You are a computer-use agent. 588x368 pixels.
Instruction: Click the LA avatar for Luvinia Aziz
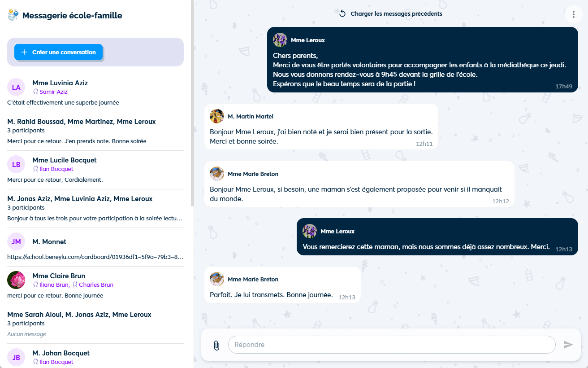pos(16,87)
